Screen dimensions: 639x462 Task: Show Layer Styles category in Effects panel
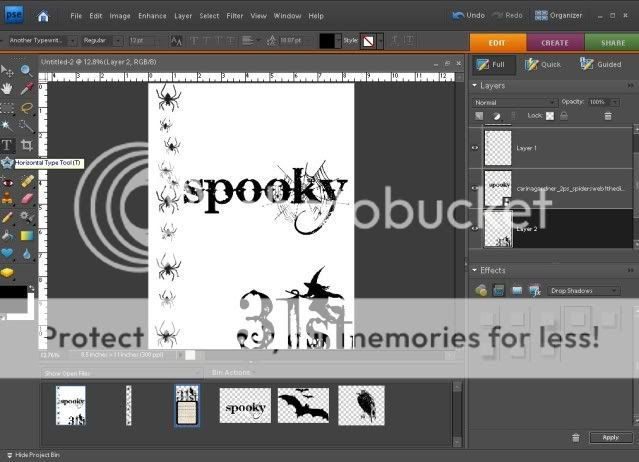(498, 290)
